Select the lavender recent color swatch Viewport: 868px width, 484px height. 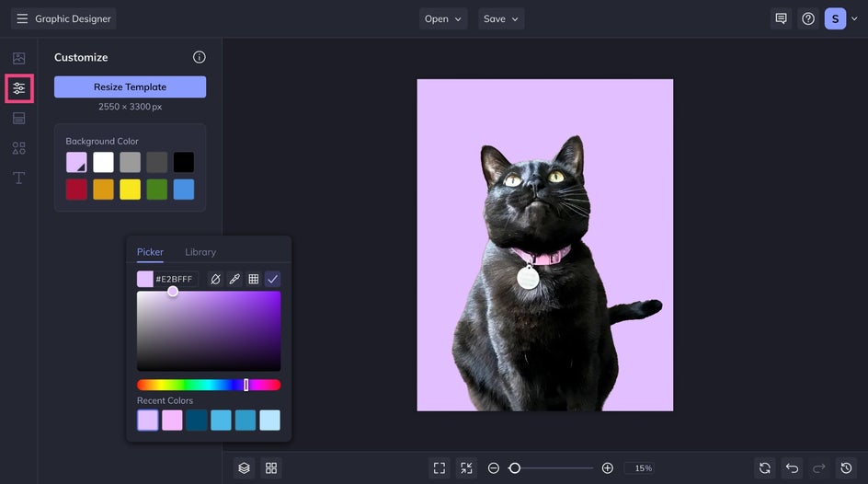coord(148,421)
